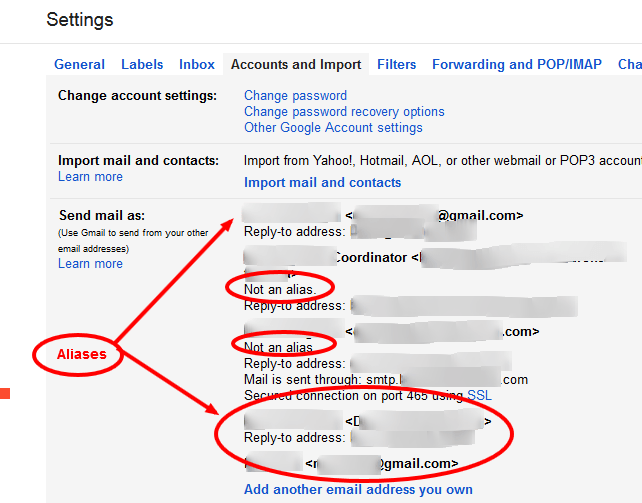
Task: Open Learn more under Send mail as
Action: point(90,264)
